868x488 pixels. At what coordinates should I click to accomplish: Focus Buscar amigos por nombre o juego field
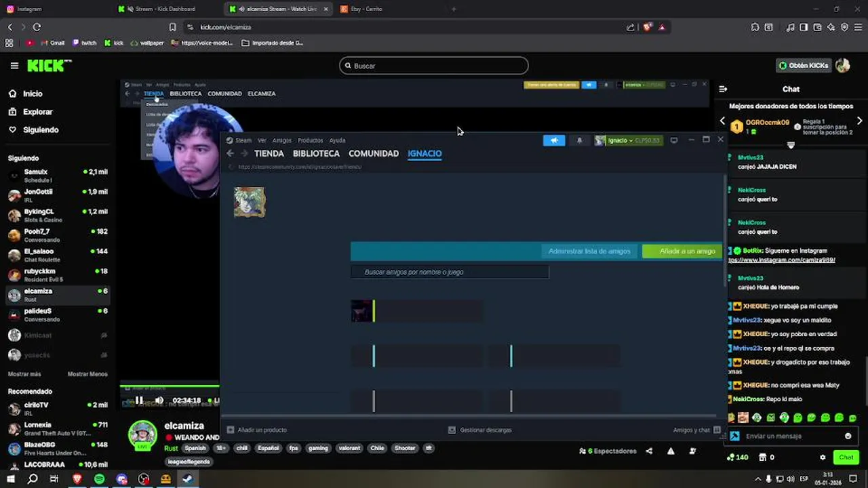[x=450, y=272]
